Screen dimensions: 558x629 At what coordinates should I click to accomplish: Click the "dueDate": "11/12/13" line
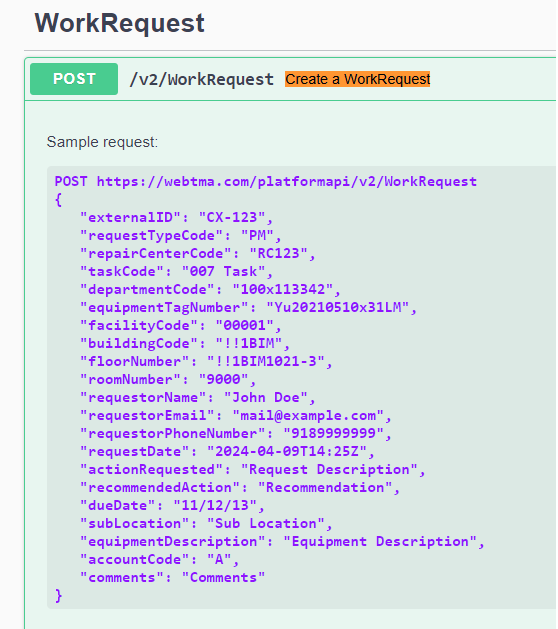coord(172,505)
